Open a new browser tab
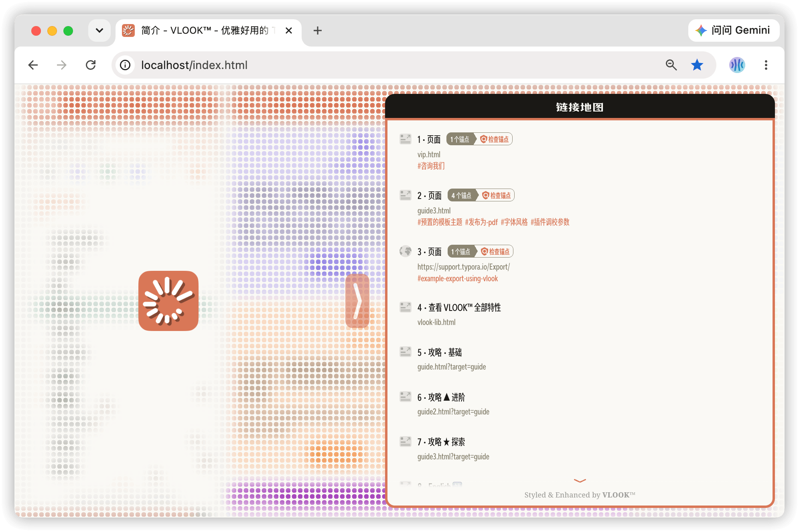The width and height of the screenshot is (799, 532). (x=317, y=30)
